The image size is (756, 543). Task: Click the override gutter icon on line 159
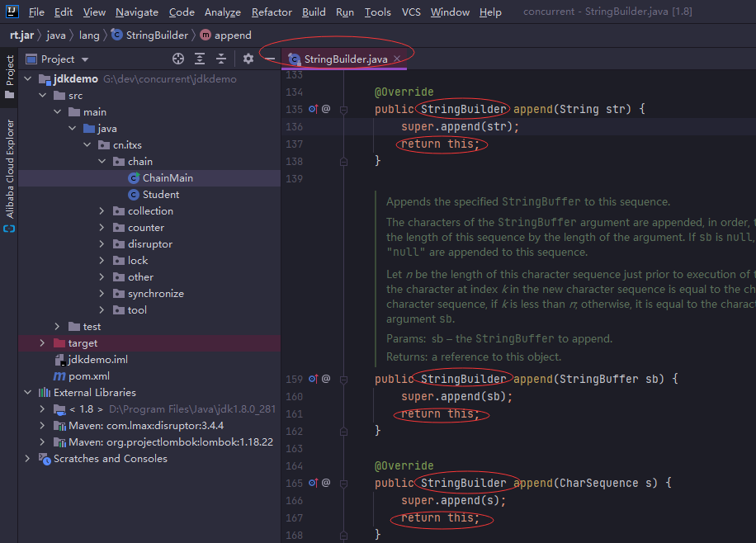pyautogui.click(x=314, y=379)
